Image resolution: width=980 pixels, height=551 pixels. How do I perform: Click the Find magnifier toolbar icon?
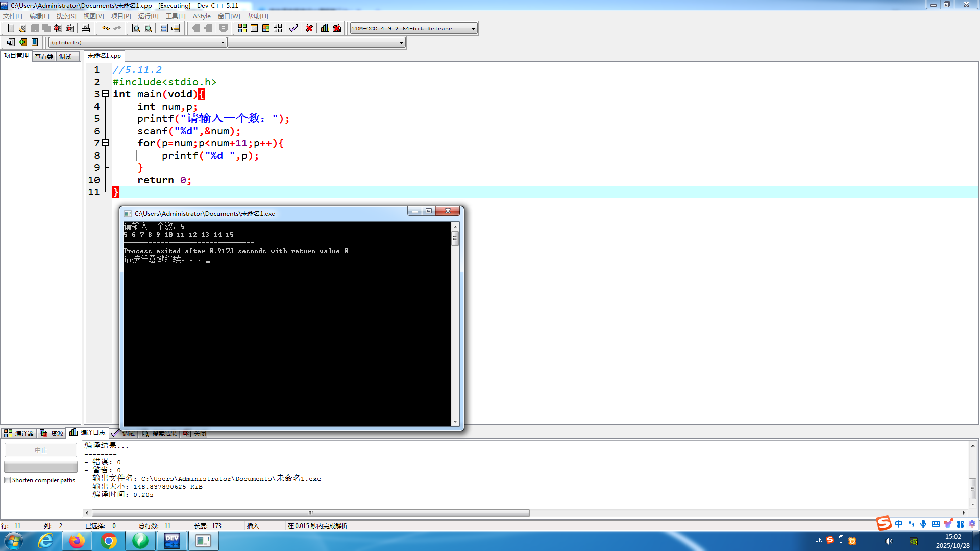click(x=136, y=28)
